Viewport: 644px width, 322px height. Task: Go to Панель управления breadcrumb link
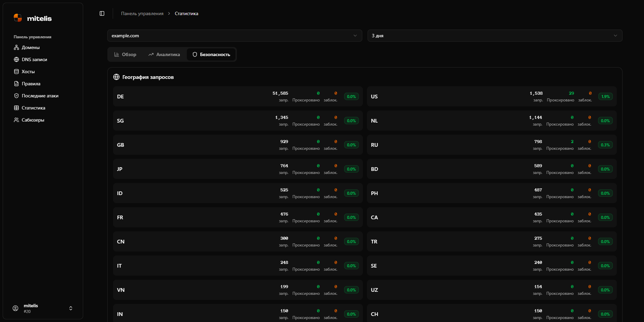142,13
